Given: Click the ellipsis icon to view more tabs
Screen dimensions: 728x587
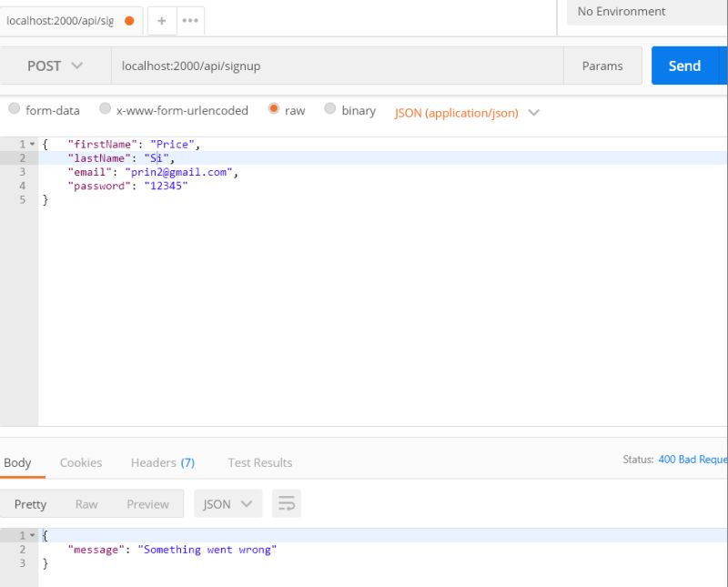Looking at the screenshot, I should click(x=189, y=19).
